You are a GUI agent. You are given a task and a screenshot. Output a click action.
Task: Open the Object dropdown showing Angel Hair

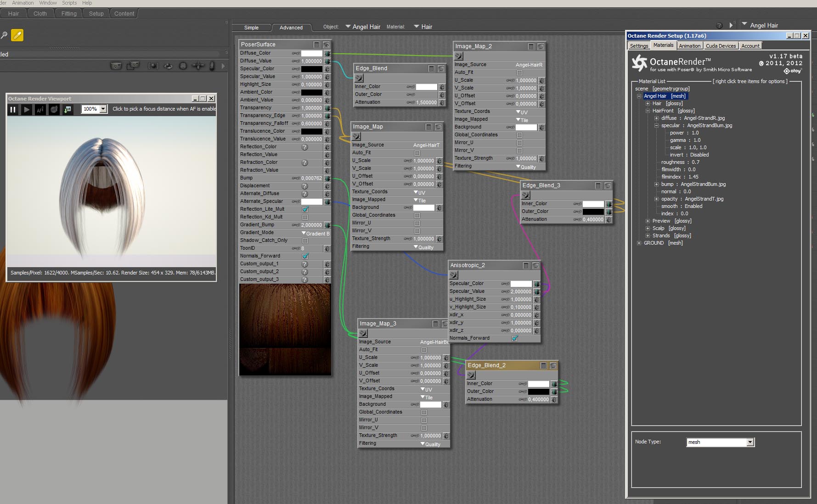pos(363,27)
